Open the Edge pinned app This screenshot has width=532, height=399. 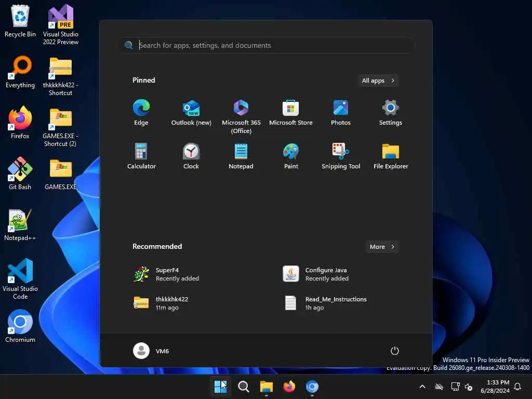pos(141,113)
